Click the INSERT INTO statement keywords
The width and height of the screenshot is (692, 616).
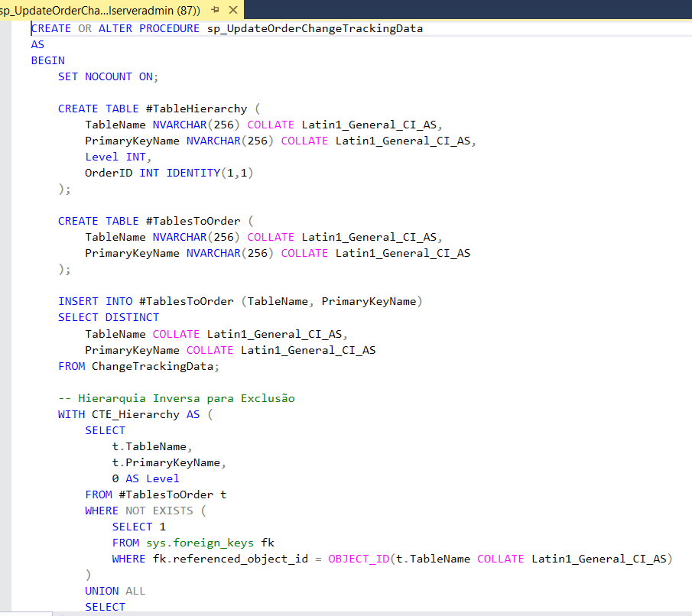pyautogui.click(x=96, y=301)
